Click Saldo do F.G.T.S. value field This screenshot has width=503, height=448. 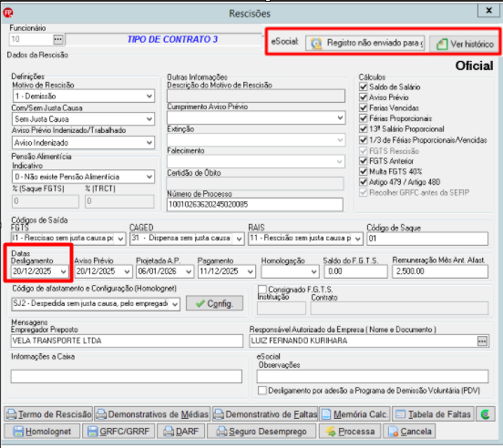click(x=356, y=271)
